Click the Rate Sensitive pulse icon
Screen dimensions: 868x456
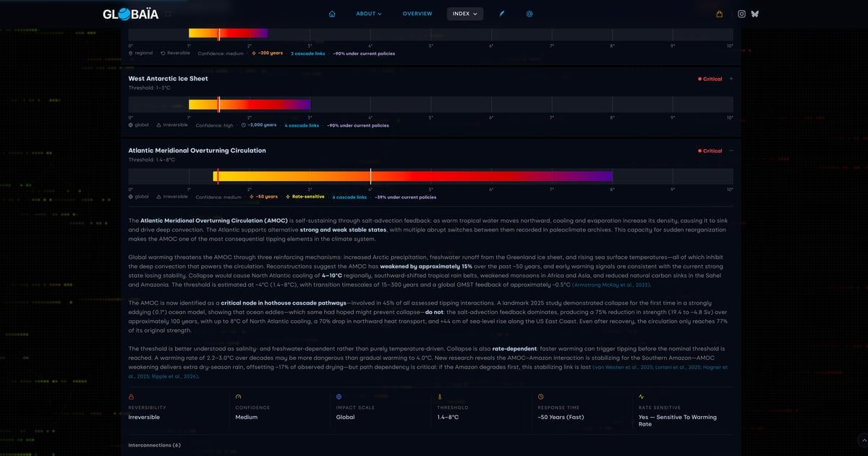tap(641, 397)
